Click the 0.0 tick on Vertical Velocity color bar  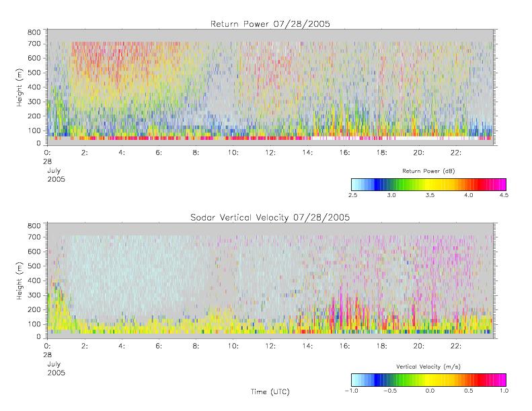[x=430, y=391]
